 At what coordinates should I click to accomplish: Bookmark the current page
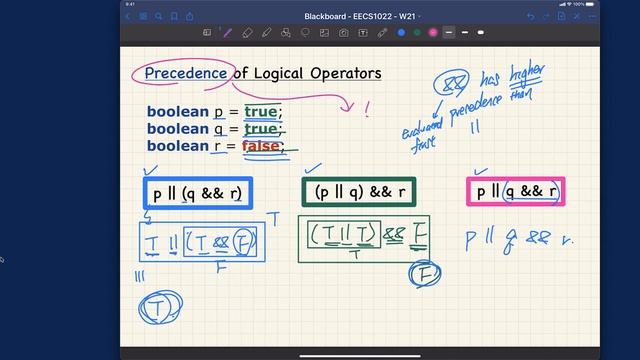[174, 16]
